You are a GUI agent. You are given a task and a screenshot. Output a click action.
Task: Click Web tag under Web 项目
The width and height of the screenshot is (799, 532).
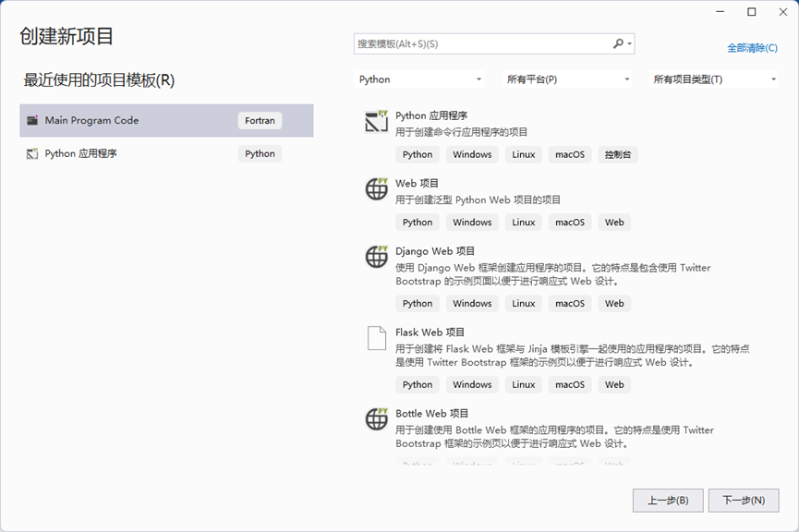pos(614,223)
